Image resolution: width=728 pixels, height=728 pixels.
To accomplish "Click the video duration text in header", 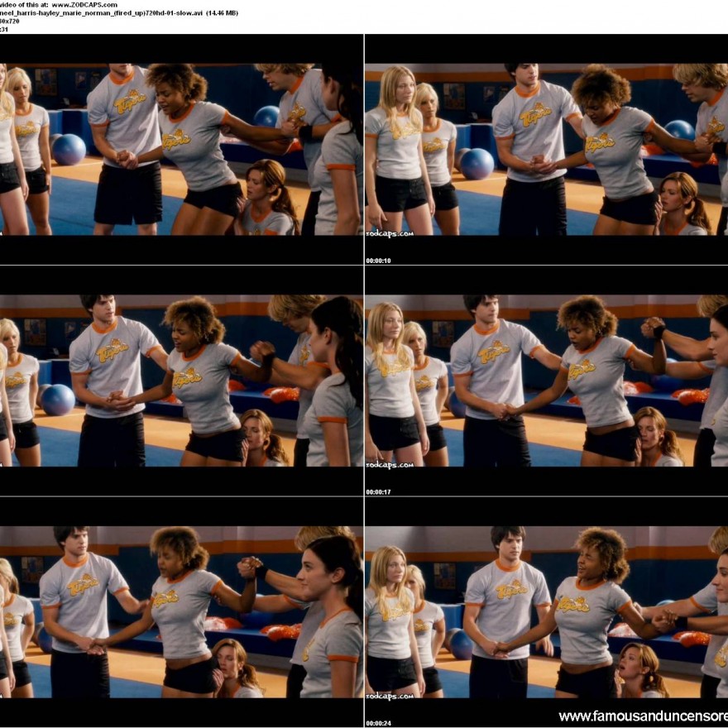I will pos(7,30).
